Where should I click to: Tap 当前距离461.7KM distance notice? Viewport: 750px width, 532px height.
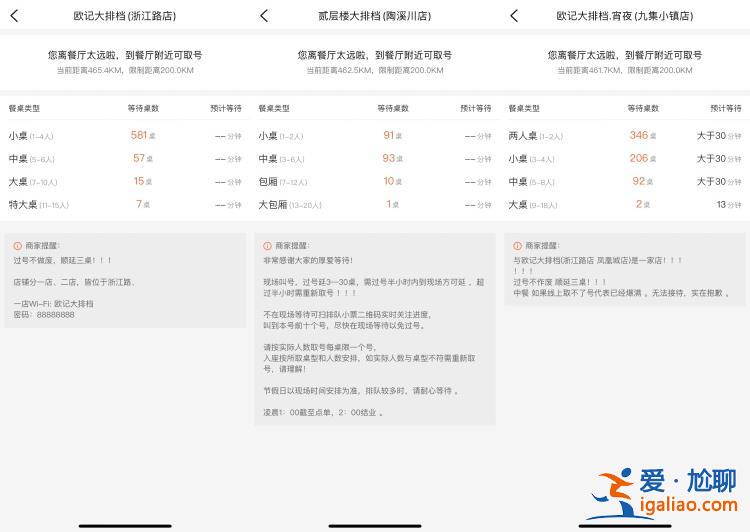pyautogui.click(x=625, y=70)
